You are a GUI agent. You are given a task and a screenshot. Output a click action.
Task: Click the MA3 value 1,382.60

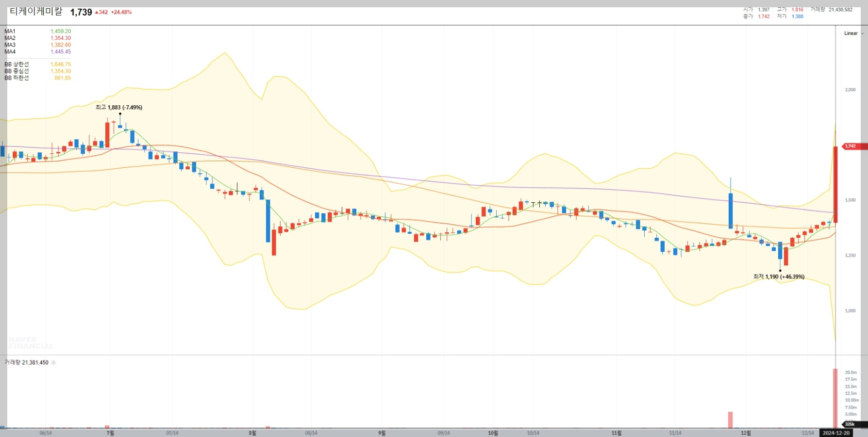[61, 45]
